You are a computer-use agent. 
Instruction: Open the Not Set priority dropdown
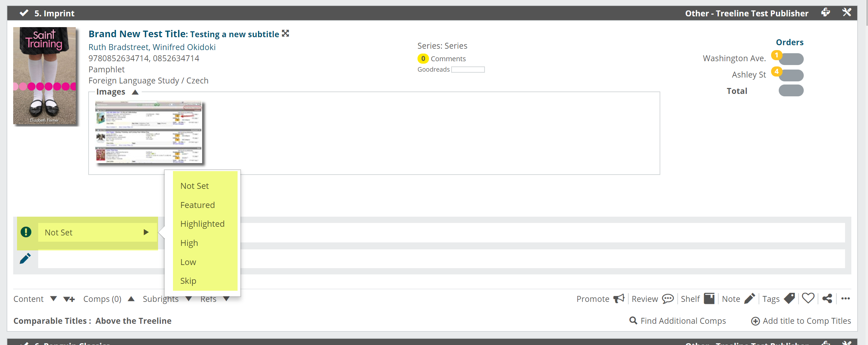click(97, 232)
